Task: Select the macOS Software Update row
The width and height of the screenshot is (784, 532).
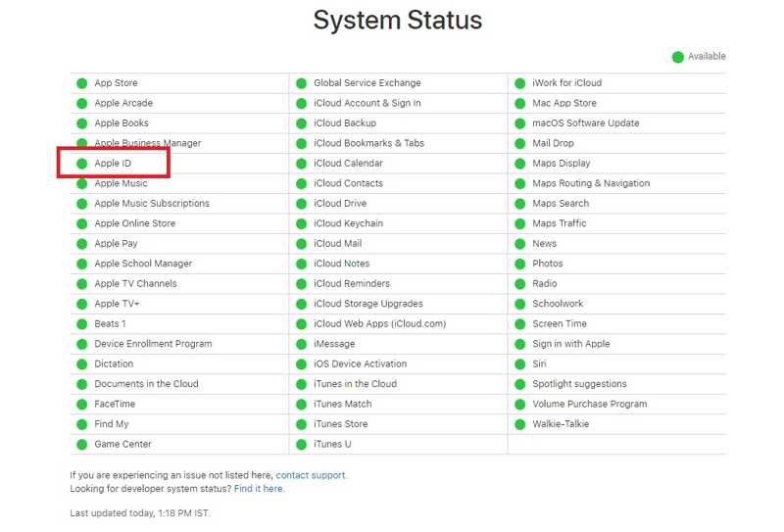Action: click(617, 123)
